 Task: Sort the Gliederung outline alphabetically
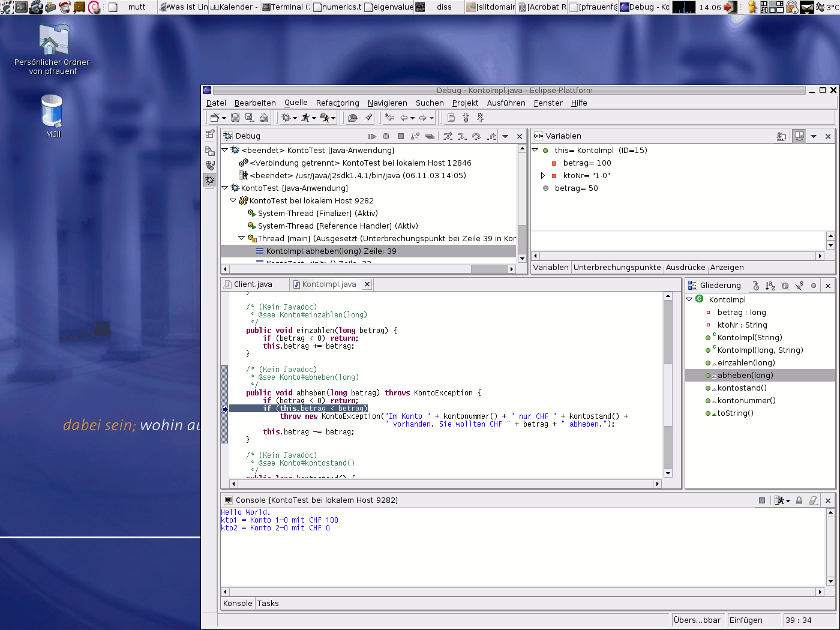(770, 286)
